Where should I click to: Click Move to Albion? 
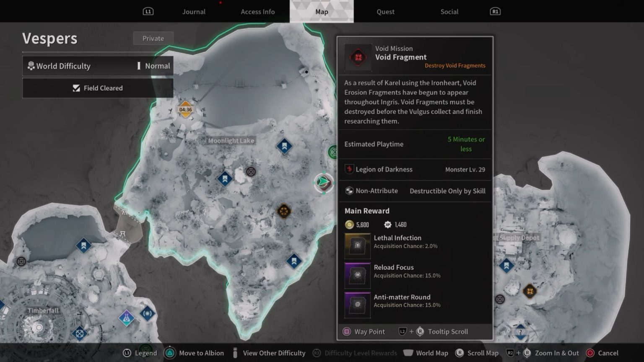click(194, 353)
